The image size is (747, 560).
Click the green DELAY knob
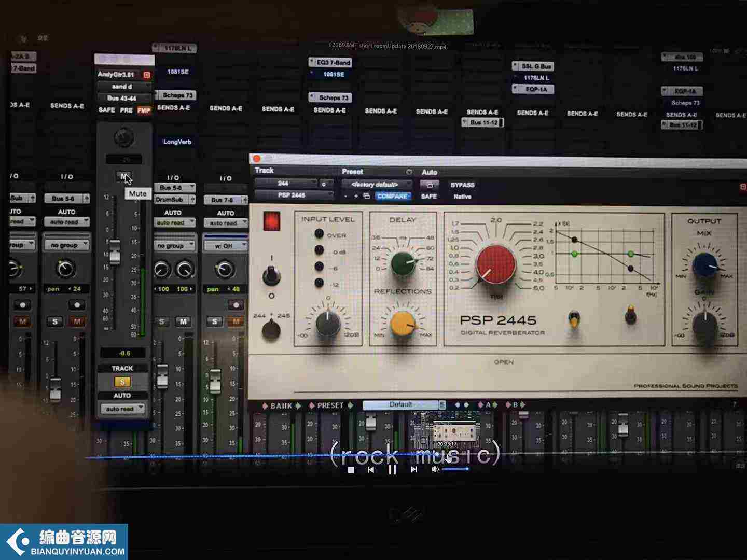click(x=403, y=263)
